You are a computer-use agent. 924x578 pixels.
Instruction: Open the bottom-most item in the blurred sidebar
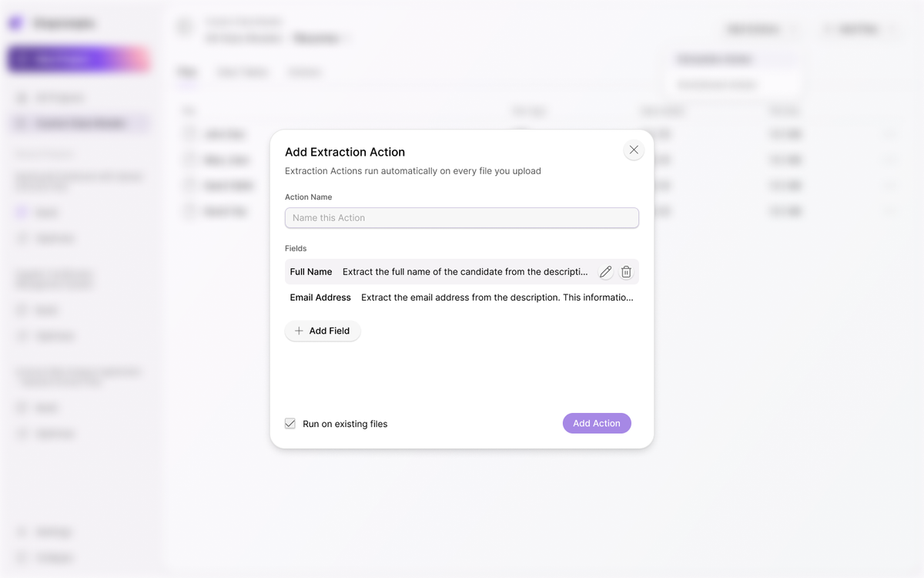tap(54, 557)
